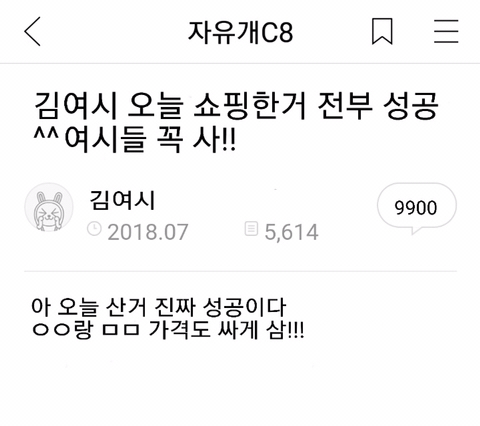Tap the post title line ending in 성공
The height and width of the screenshot is (426, 480).
click(x=236, y=106)
